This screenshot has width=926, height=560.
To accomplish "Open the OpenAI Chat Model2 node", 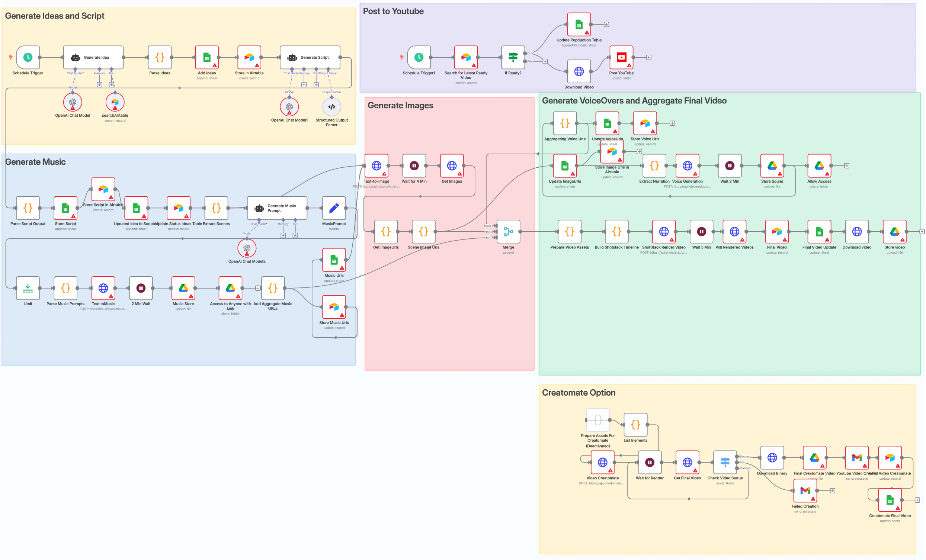I will point(247,248).
